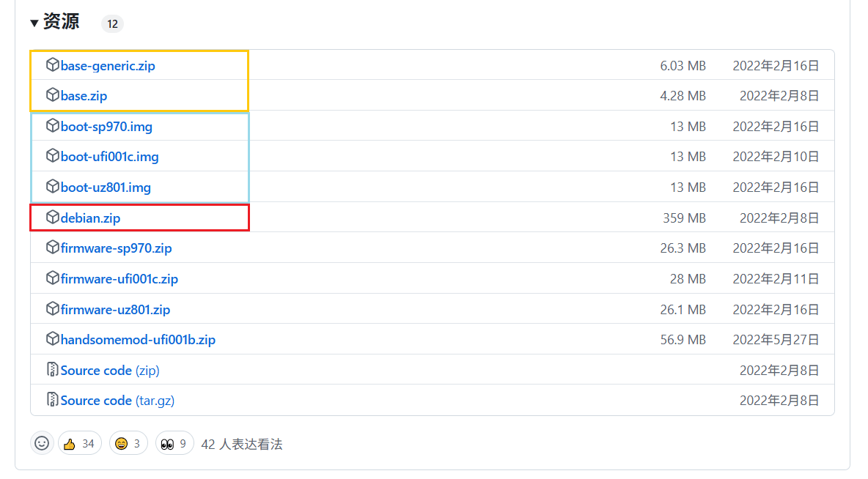This screenshot has width=868, height=479.
Task: Open the smiley add-reaction picker
Action: (42, 443)
